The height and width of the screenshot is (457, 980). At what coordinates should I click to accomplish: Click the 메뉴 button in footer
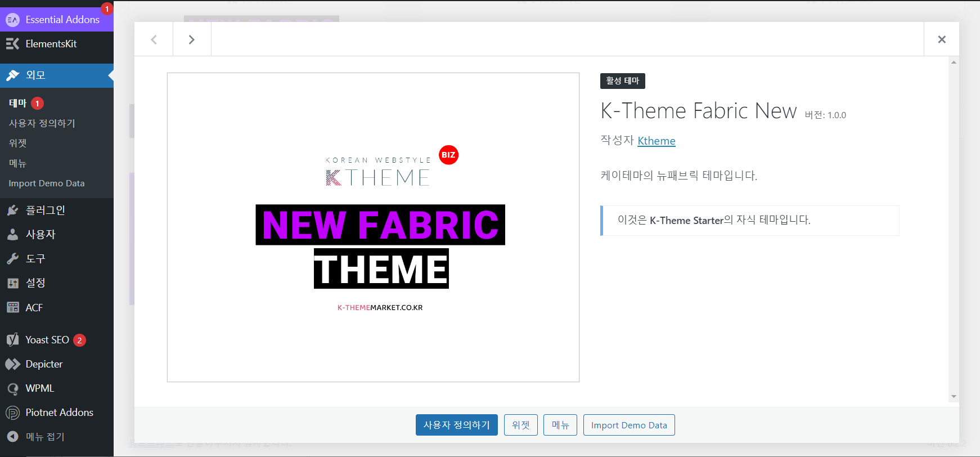(560, 425)
